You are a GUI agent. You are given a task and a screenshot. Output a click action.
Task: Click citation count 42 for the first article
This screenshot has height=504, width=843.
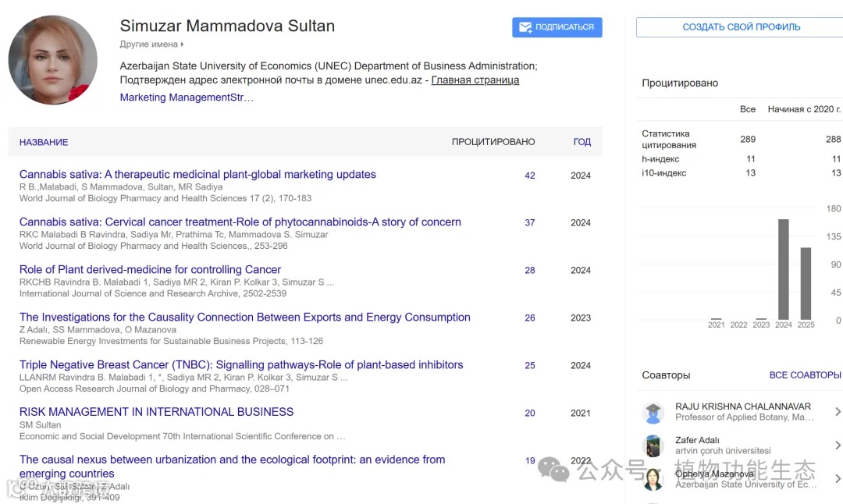pyautogui.click(x=530, y=176)
